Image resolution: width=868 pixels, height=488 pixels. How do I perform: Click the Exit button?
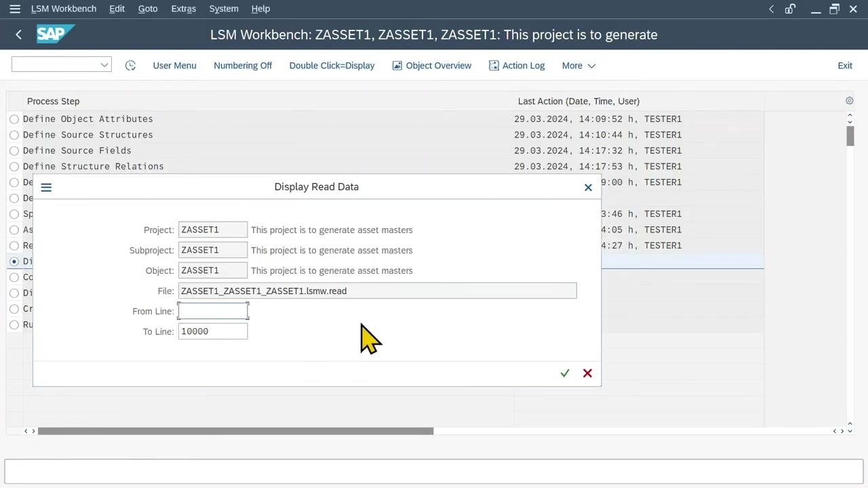coord(845,66)
